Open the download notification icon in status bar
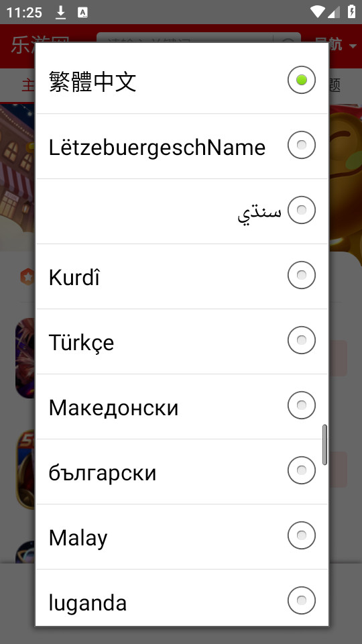 coord(61,13)
